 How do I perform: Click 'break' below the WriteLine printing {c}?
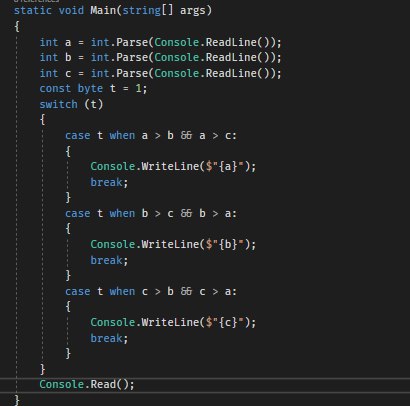[x=106, y=338]
